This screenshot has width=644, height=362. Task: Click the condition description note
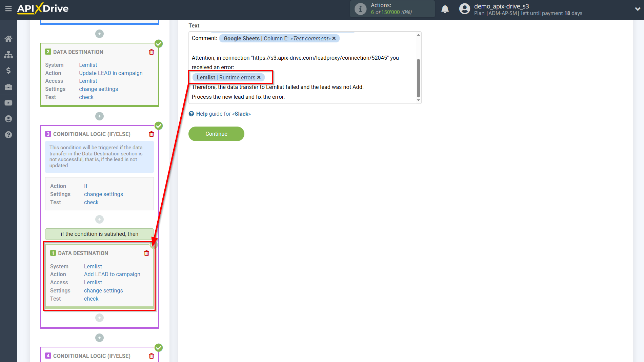click(x=99, y=156)
